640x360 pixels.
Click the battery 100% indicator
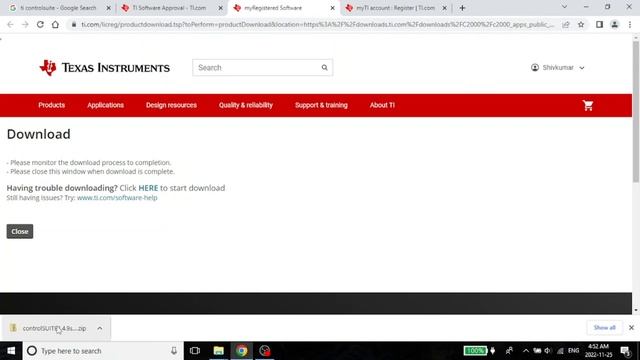pyautogui.click(x=475, y=351)
